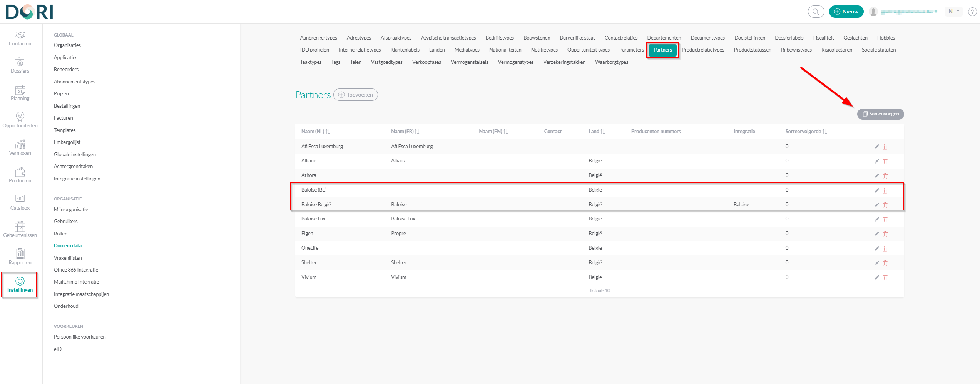Image resolution: width=980 pixels, height=384 pixels.
Task: Click the edit pencil for Vivium
Action: [876, 277]
